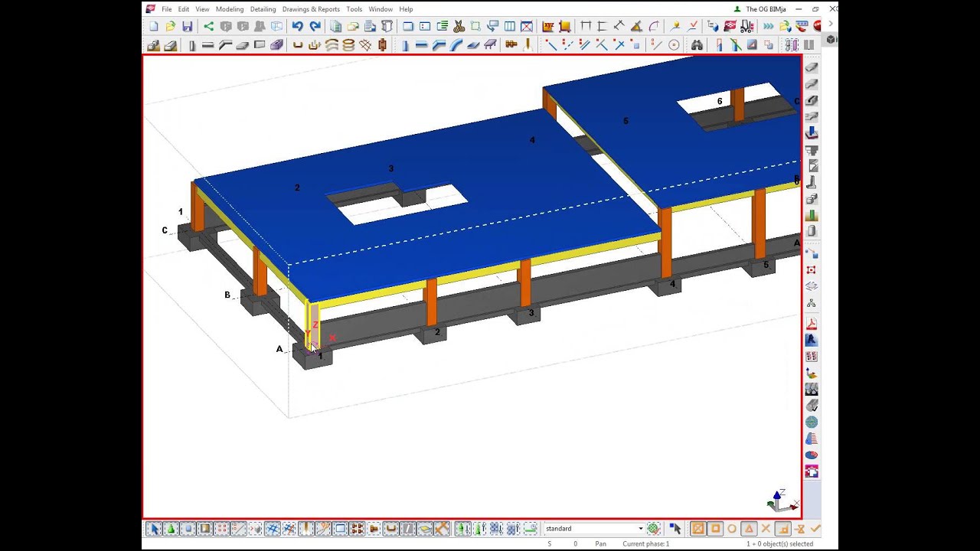Image resolution: width=980 pixels, height=551 pixels.
Task: Open the standard selection filter dropdown
Action: [641, 529]
